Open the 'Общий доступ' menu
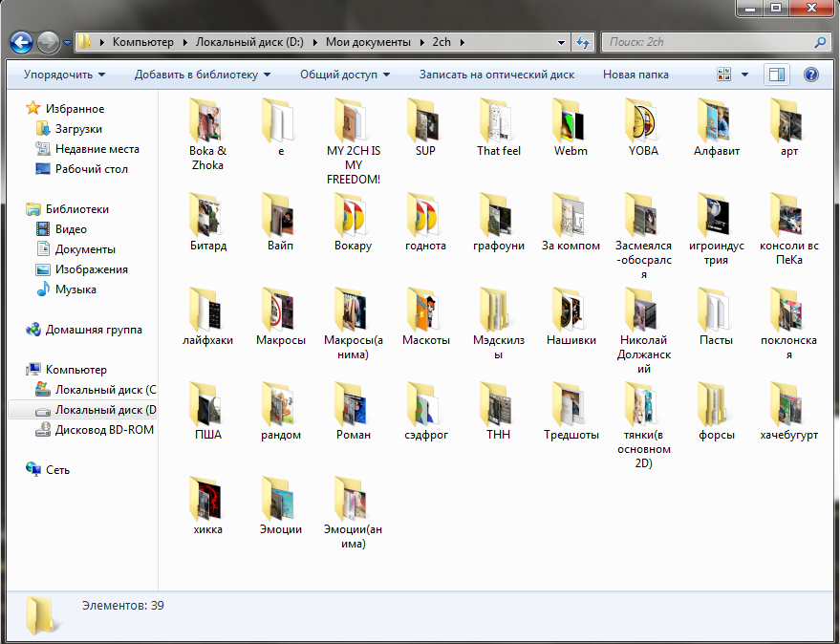This screenshot has width=840, height=644. point(344,75)
